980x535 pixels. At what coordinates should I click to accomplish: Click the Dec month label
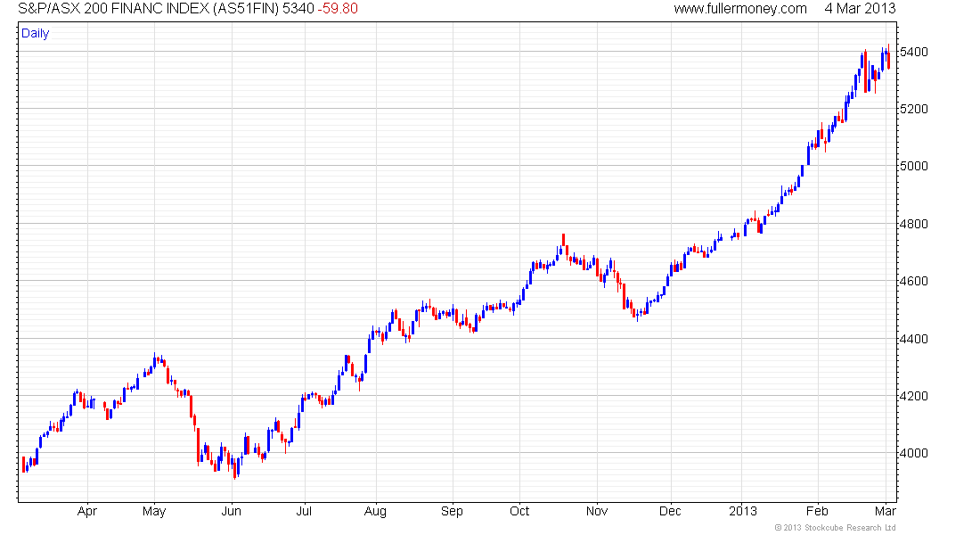click(670, 511)
